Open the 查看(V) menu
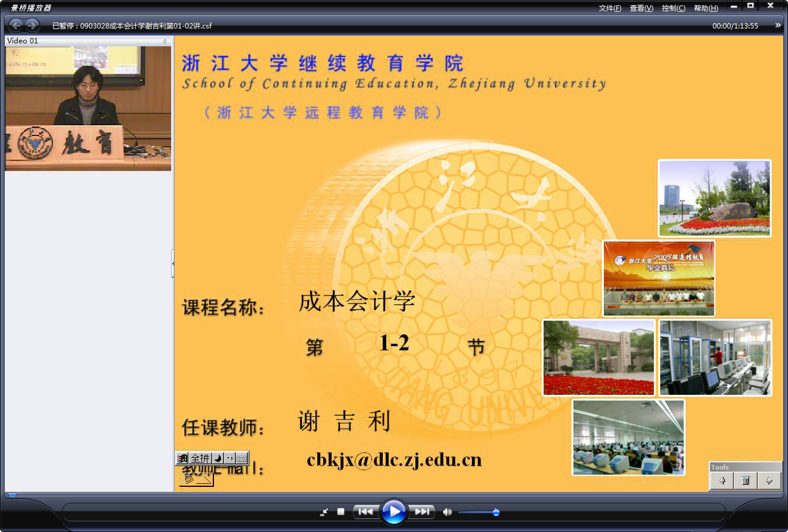The width and height of the screenshot is (788, 532). point(641,8)
